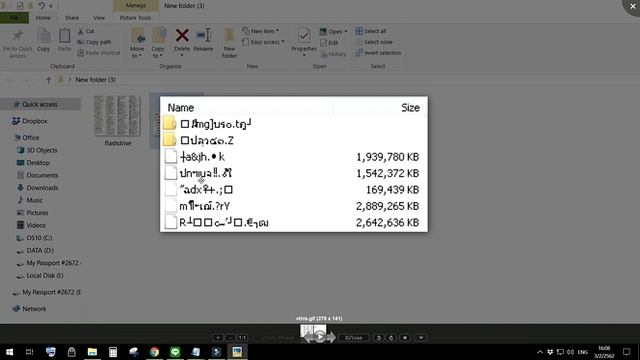640x360 pixels.
Task: Open the quick access toolbar dropdown arrow
Action: click(51, 6)
